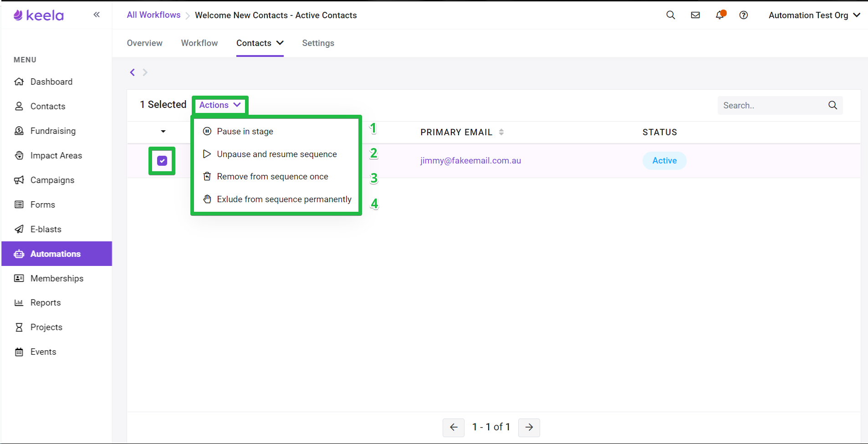
Task: Open Memberships in sidebar menu
Action: click(57, 278)
